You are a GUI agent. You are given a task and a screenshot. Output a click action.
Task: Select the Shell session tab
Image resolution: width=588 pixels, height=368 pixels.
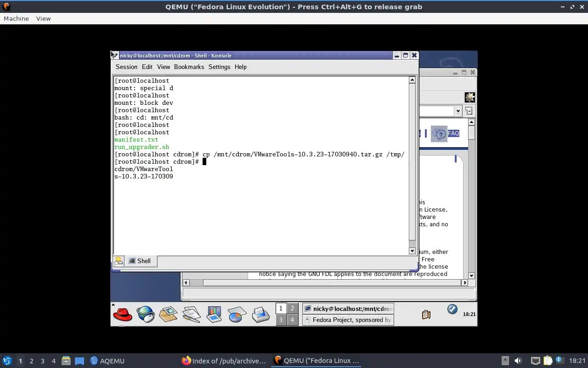point(141,261)
